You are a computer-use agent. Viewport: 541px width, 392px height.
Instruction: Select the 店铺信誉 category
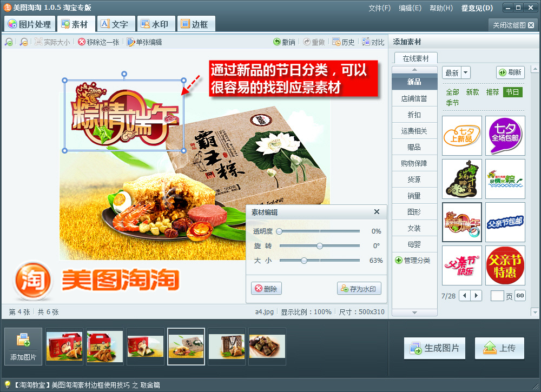414,98
